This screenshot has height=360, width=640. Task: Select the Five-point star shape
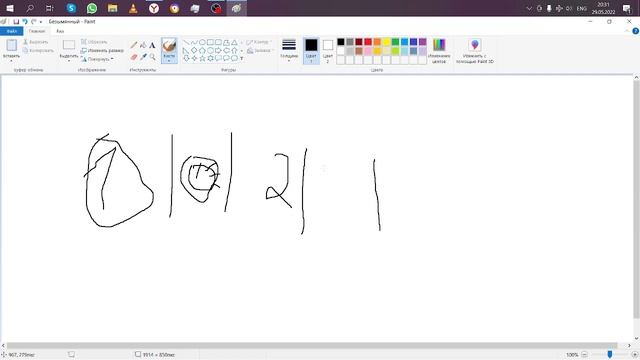coord(202,58)
